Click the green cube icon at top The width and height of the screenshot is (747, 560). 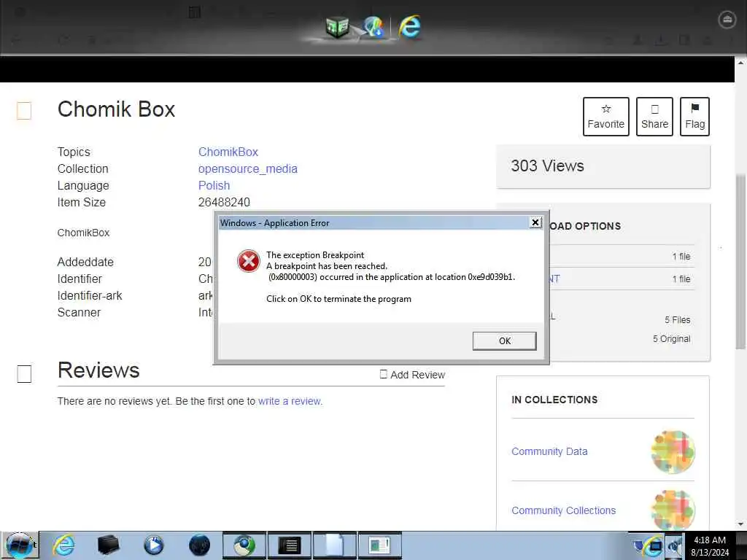(x=337, y=27)
